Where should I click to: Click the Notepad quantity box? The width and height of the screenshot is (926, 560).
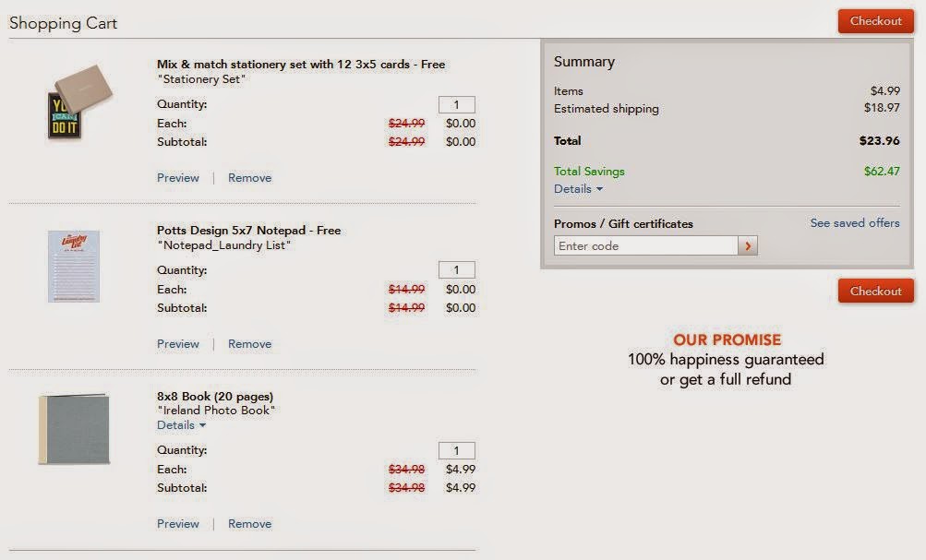coord(456,269)
